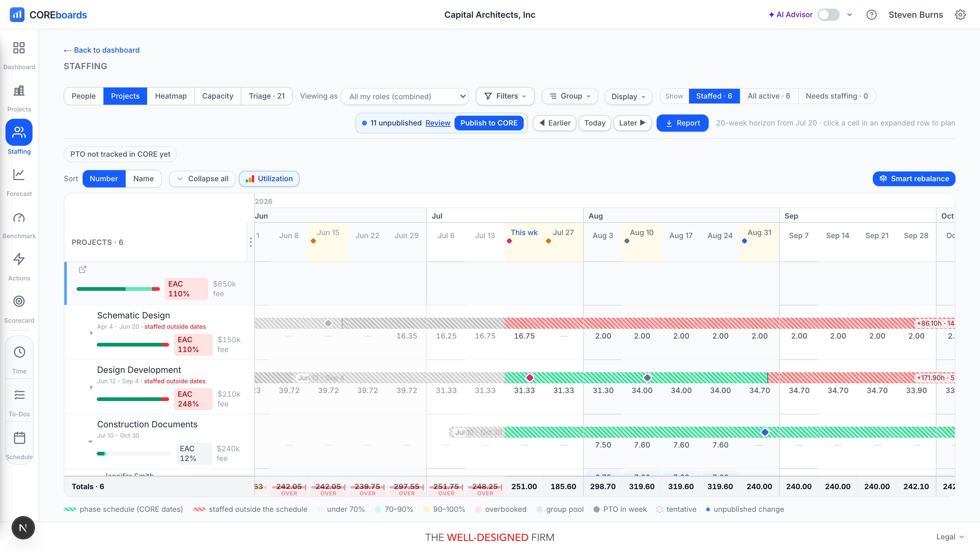The width and height of the screenshot is (980, 551).
Task: Click the +171.90h overage label
Action: [935, 378]
